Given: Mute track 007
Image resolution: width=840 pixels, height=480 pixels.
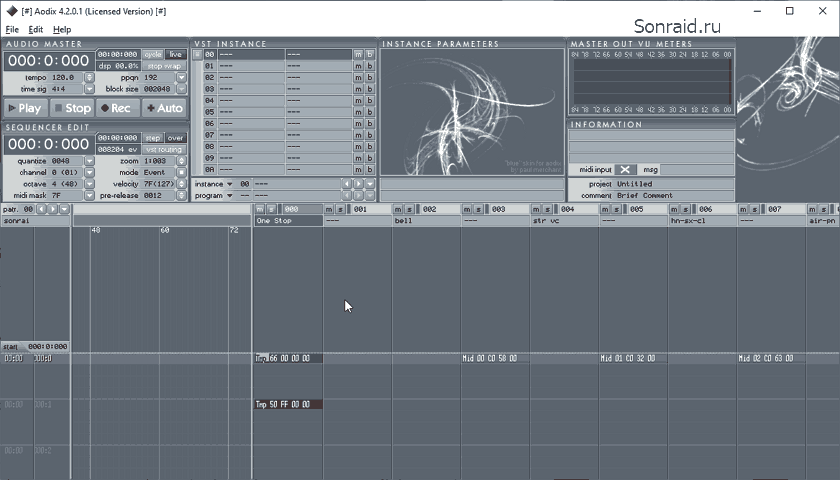Looking at the screenshot, I should (744, 209).
